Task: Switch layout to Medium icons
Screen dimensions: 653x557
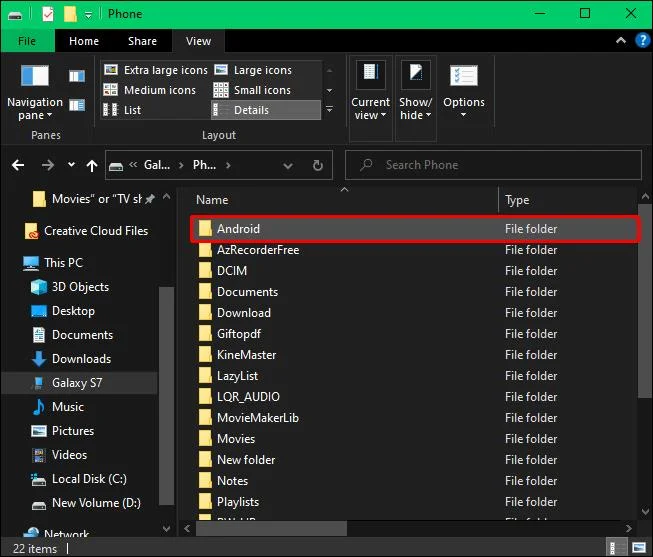Action: click(150, 90)
